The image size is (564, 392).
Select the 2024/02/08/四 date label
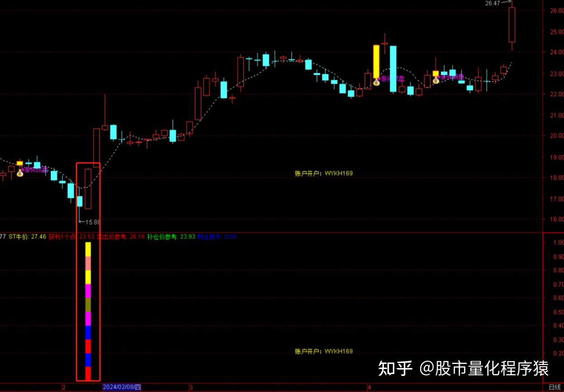[x=122, y=387]
